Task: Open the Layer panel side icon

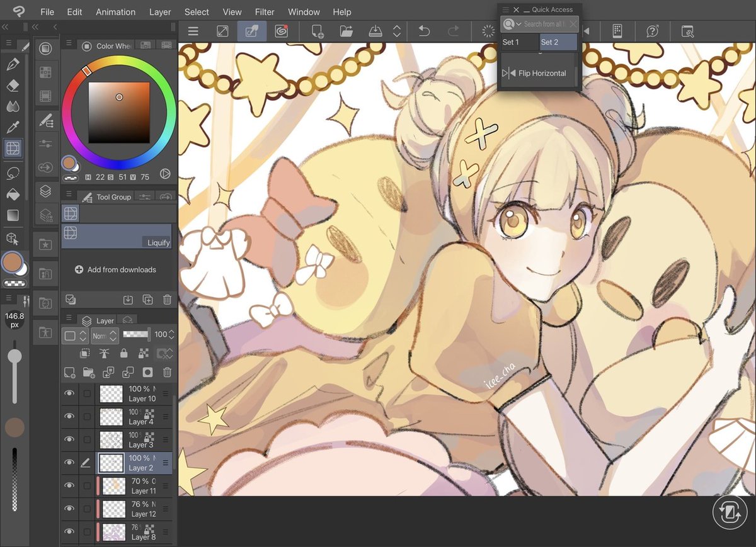Action: (45, 191)
